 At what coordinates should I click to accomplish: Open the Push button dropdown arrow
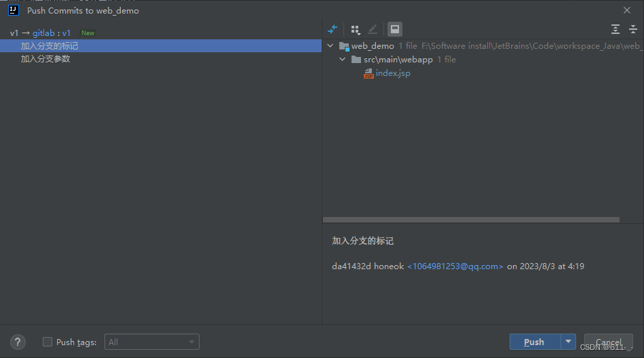click(x=568, y=342)
